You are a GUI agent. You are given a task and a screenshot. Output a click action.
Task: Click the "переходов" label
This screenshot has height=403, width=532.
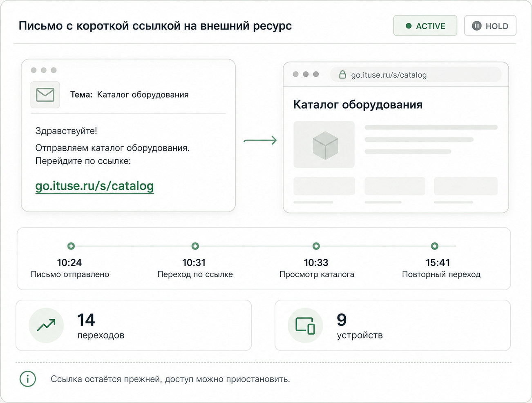(101, 335)
